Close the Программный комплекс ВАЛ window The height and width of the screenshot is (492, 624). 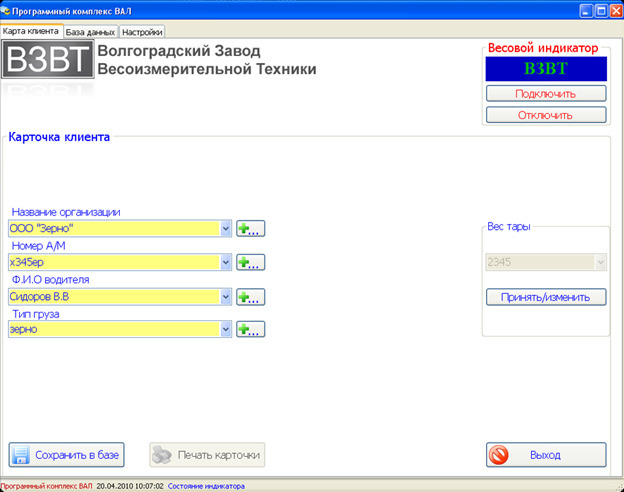(x=616, y=11)
